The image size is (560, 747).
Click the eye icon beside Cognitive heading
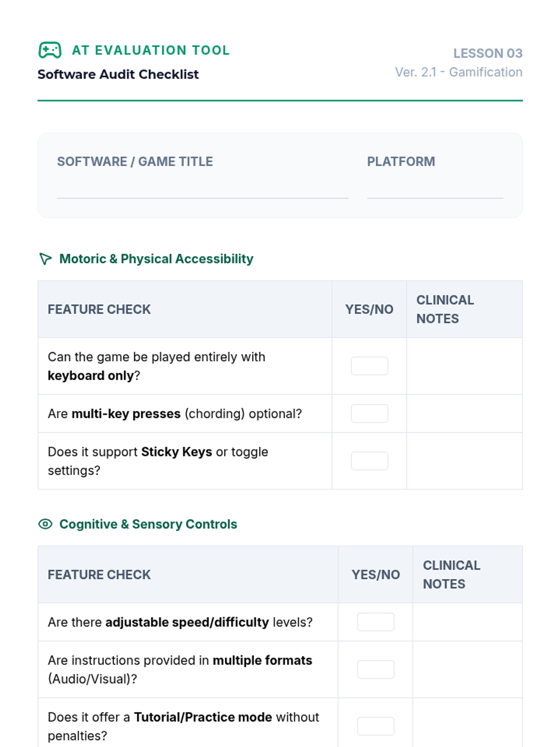45,524
